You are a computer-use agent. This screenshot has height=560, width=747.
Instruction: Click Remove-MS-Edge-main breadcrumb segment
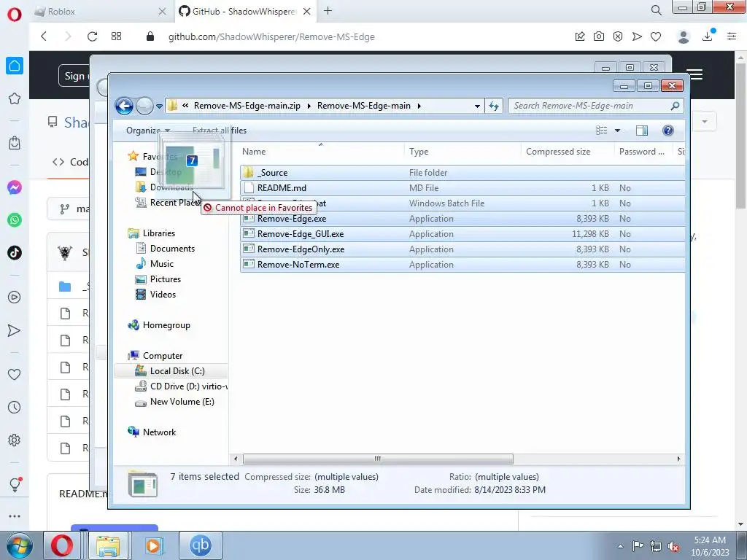(363, 106)
